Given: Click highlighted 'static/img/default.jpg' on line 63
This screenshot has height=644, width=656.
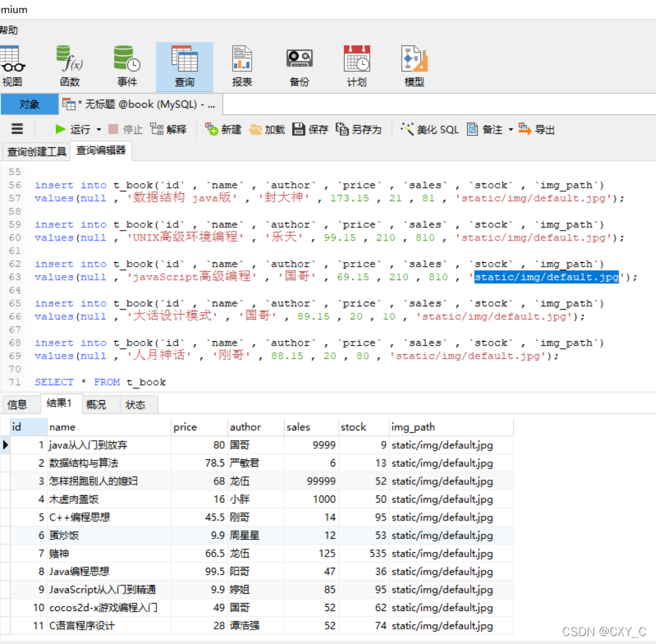Looking at the screenshot, I should 546,277.
